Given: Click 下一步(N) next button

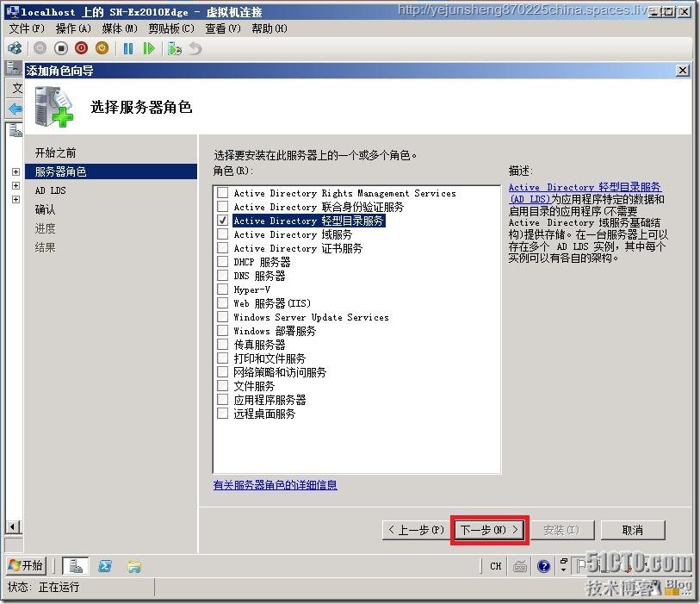Looking at the screenshot, I should (x=489, y=530).
